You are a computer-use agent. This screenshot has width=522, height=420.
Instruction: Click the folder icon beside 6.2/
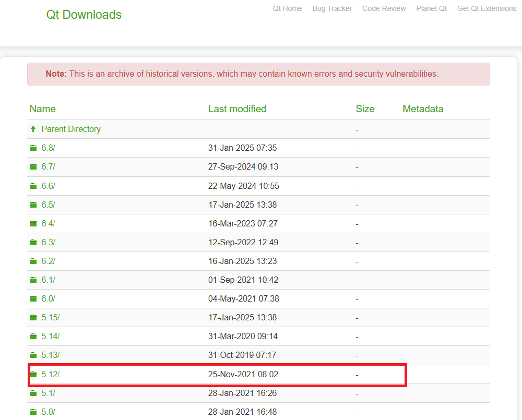tap(33, 261)
